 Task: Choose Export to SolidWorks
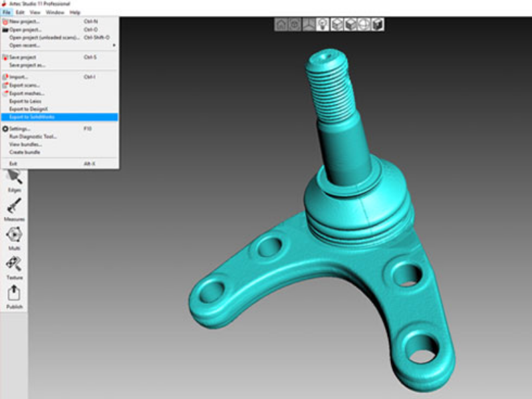click(32, 117)
